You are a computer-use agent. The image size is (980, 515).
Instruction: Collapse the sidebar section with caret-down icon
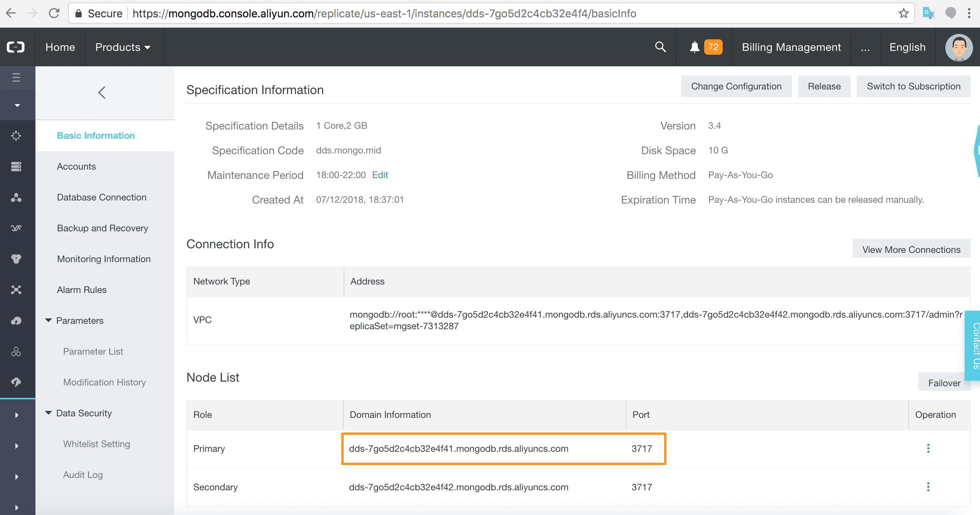[x=17, y=105]
